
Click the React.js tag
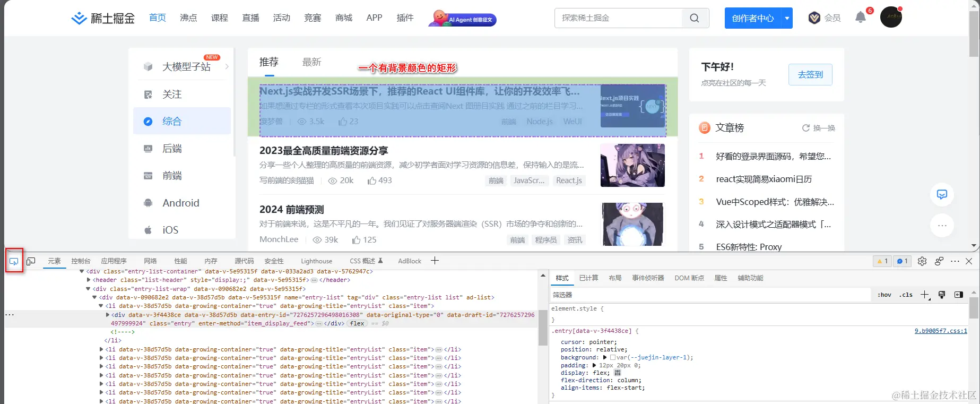tap(569, 180)
